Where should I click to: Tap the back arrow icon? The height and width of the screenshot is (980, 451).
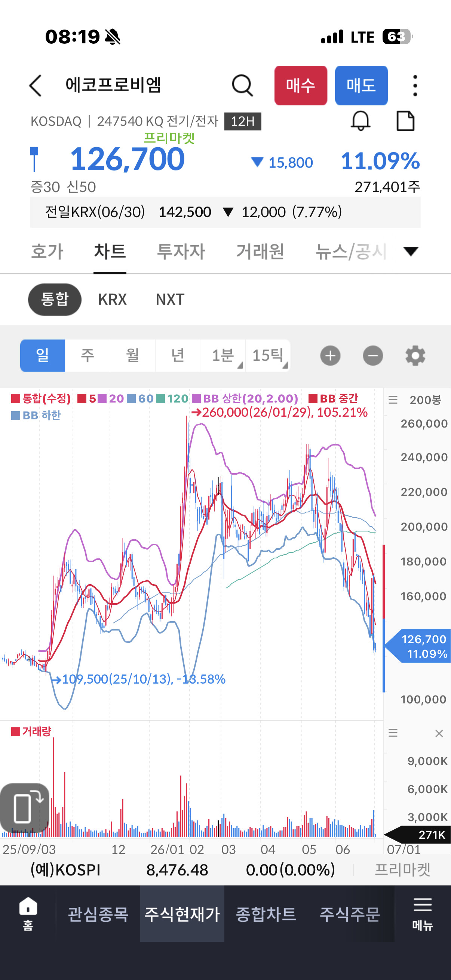pos(36,85)
